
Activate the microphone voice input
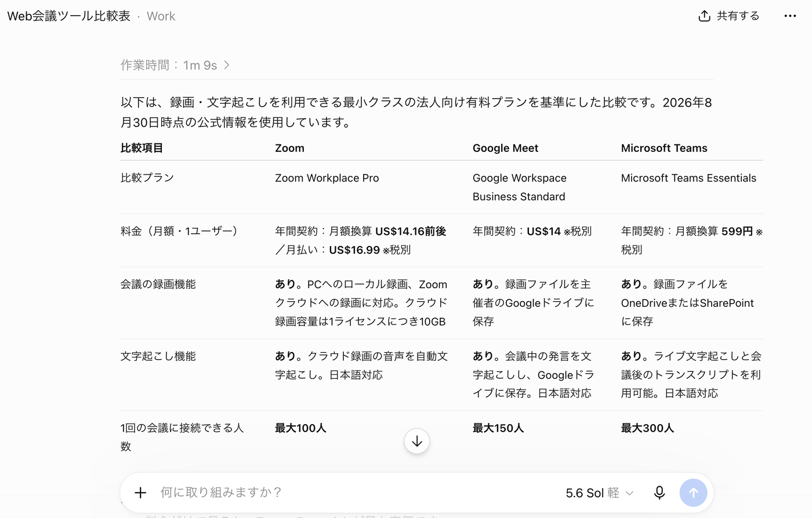click(x=659, y=492)
